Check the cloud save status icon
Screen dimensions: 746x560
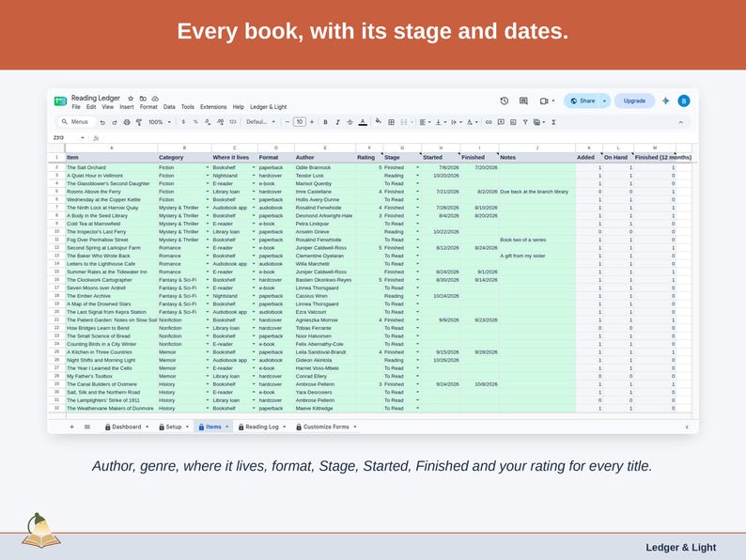tap(155, 98)
